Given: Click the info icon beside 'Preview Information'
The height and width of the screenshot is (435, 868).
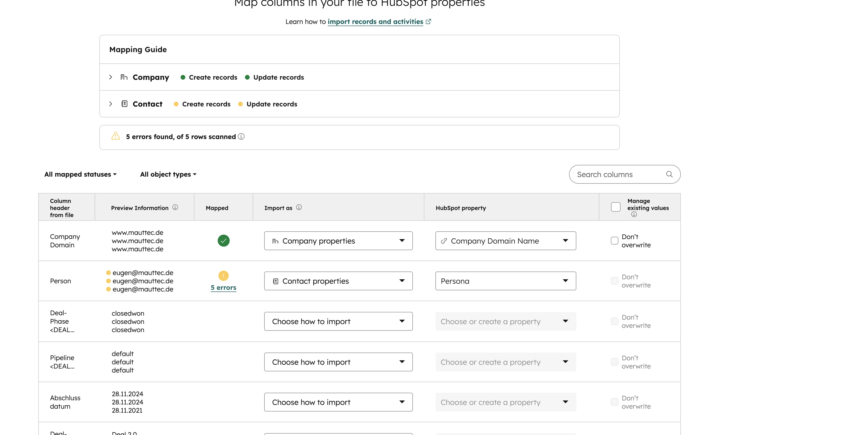Looking at the screenshot, I should (x=175, y=207).
